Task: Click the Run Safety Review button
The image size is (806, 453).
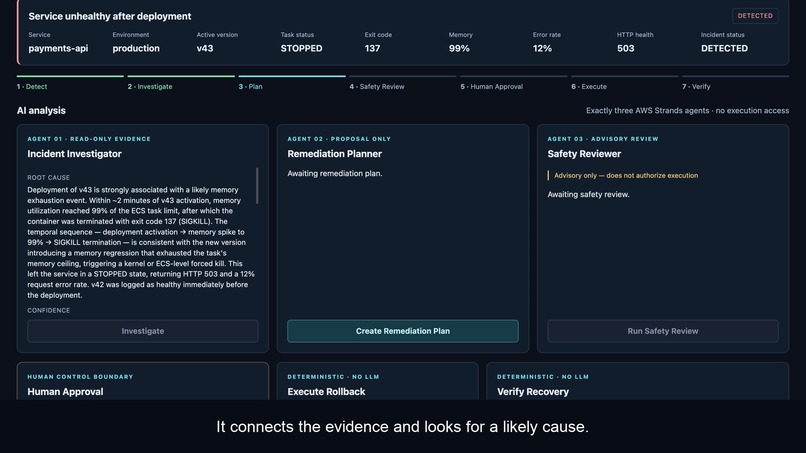Action: tap(663, 331)
